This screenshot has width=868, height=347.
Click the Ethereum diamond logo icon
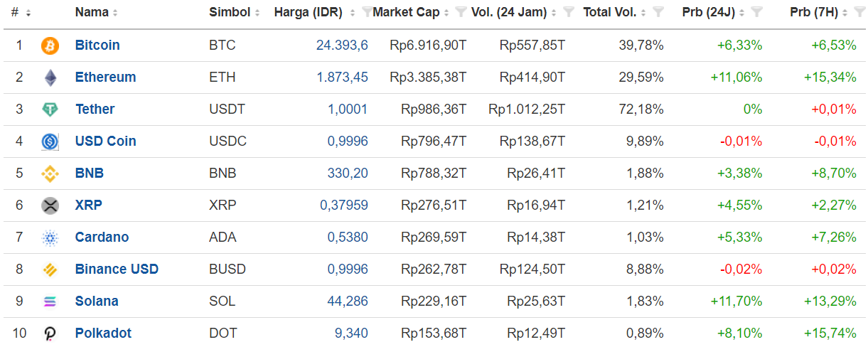50,78
